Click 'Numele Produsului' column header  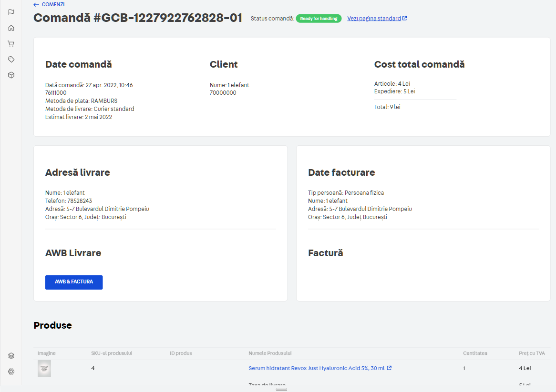pos(270,353)
